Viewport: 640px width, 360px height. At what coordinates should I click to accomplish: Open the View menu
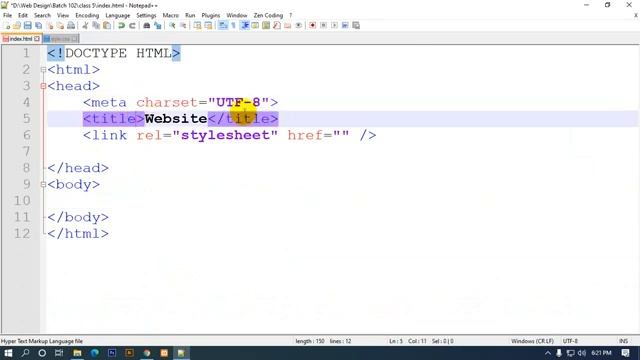(x=63, y=15)
